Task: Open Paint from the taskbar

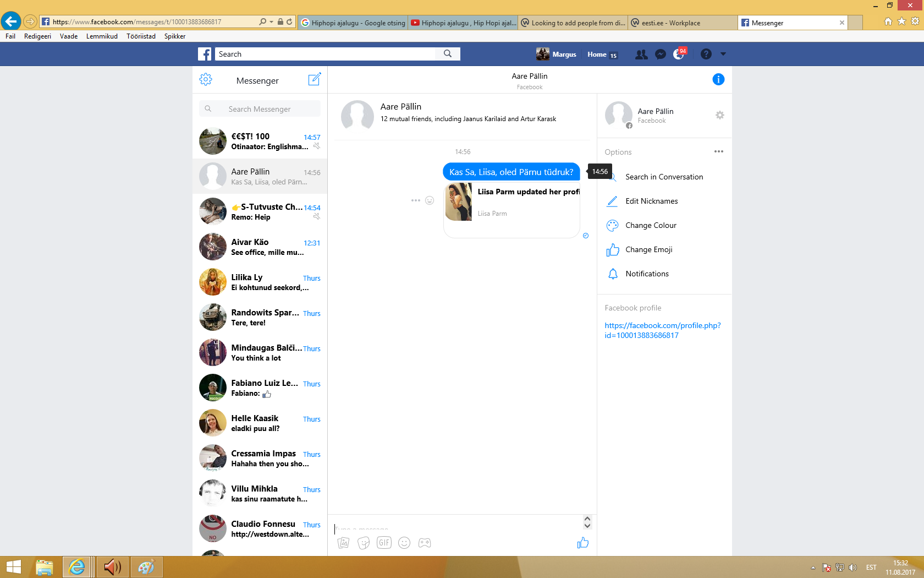Action: tap(146, 567)
